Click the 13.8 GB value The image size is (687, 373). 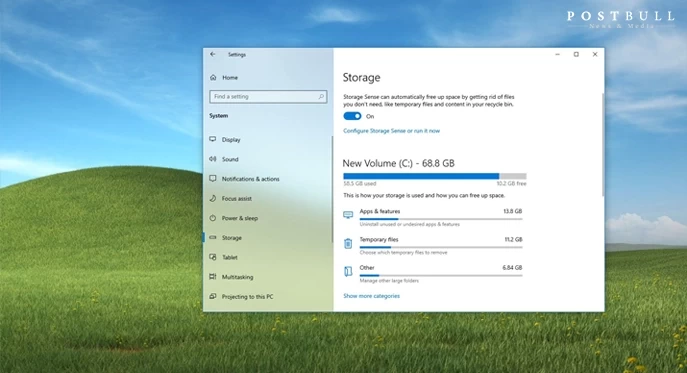click(513, 211)
